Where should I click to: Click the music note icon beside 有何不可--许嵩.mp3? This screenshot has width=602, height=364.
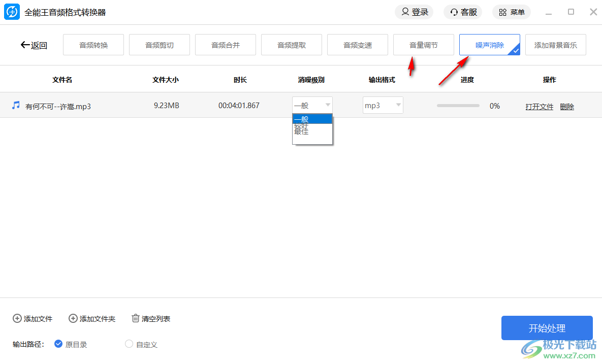click(15, 105)
